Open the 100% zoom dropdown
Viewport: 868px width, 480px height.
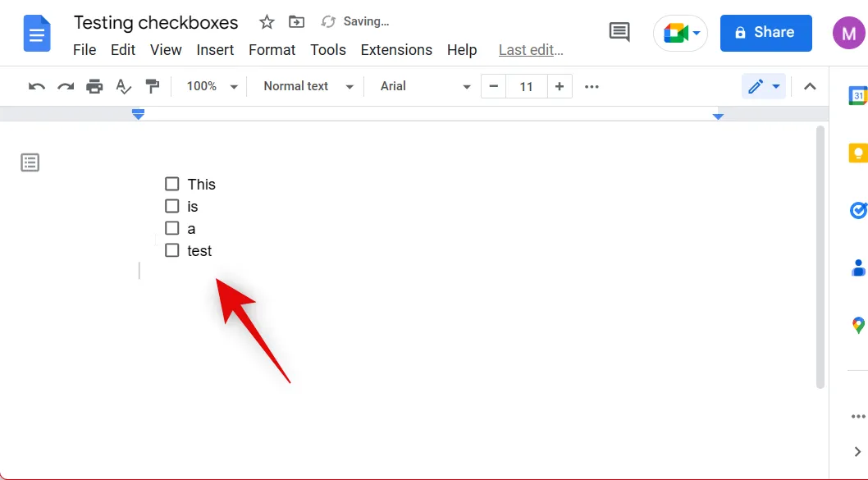coord(212,86)
